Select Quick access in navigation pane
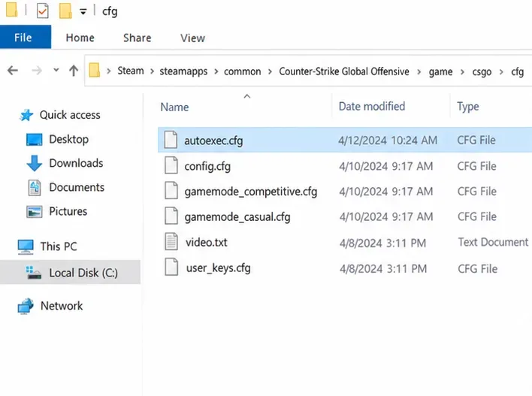The image size is (532, 396). coord(70,115)
